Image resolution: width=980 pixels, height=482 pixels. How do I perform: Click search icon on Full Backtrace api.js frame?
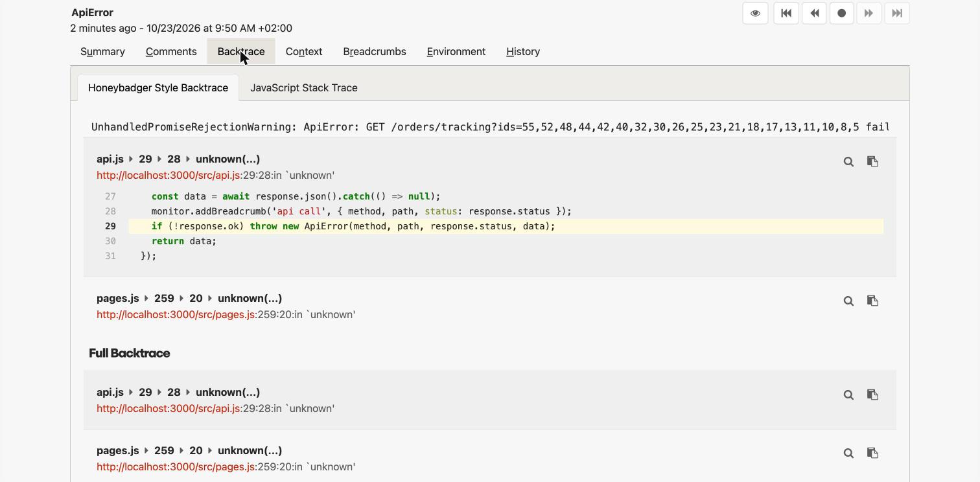[848, 395]
